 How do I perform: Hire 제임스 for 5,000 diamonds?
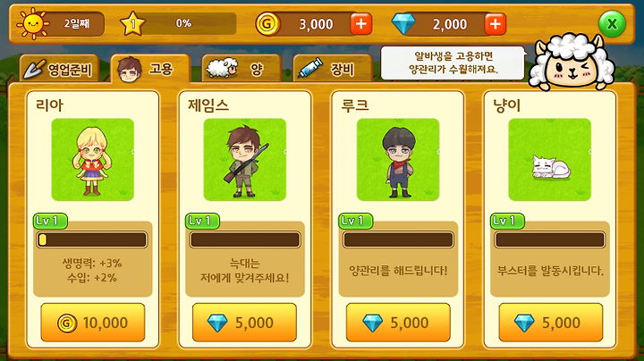(x=244, y=323)
